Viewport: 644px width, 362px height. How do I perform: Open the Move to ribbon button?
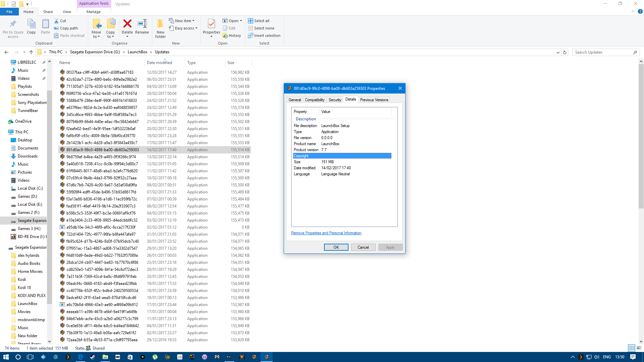click(x=96, y=28)
